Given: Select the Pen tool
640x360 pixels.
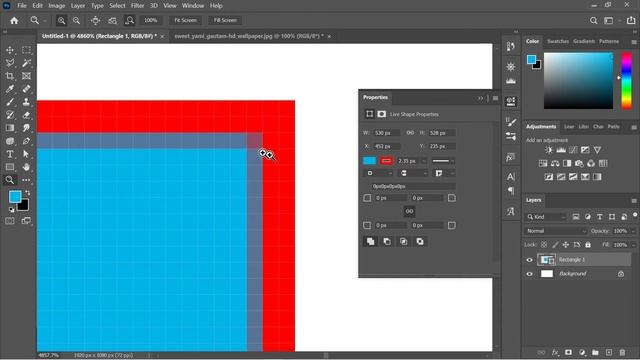Looking at the screenshot, I should coord(26,141).
